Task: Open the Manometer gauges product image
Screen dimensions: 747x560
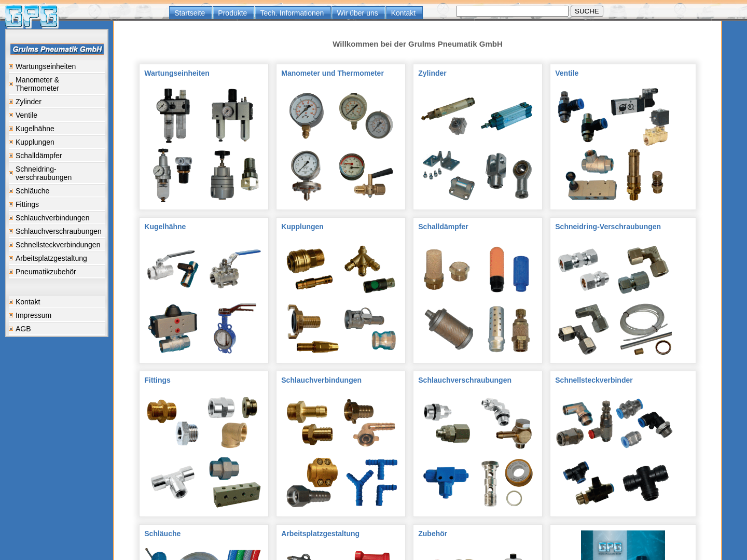Action: coord(340,145)
